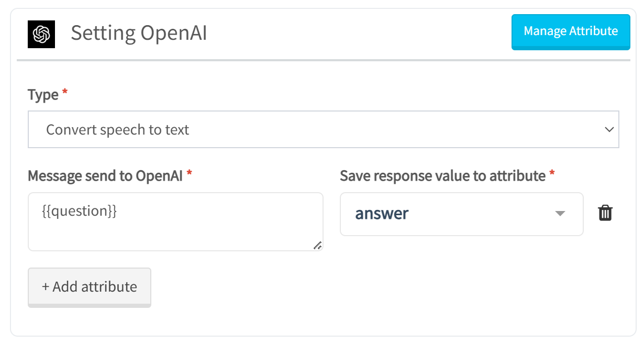644x344 pixels.
Task: Delete the answer attribute via trash icon
Action: 605,213
